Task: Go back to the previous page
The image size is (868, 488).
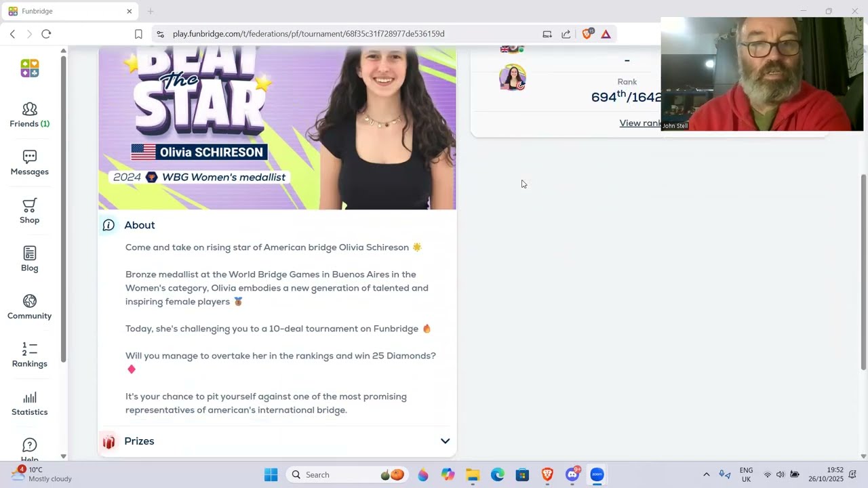Action: 12,34
